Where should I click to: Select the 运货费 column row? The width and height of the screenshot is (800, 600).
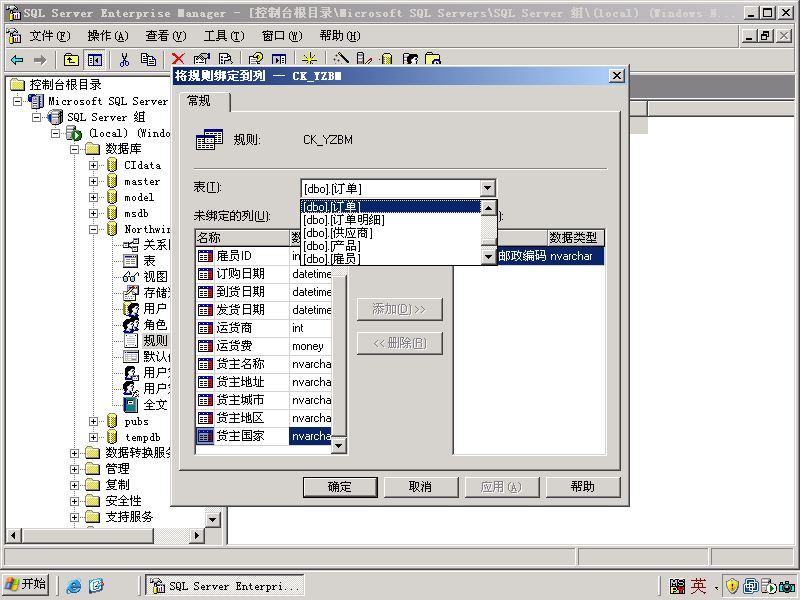[x=264, y=346]
